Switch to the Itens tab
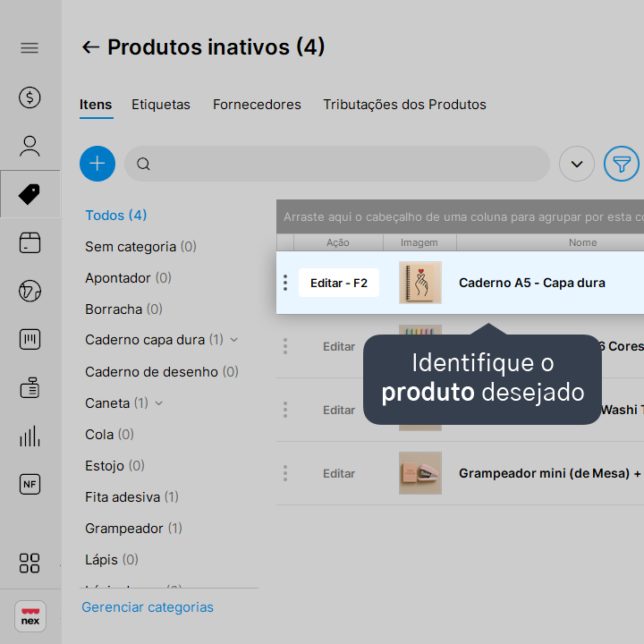The image size is (644, 644). tap(96, 105)
